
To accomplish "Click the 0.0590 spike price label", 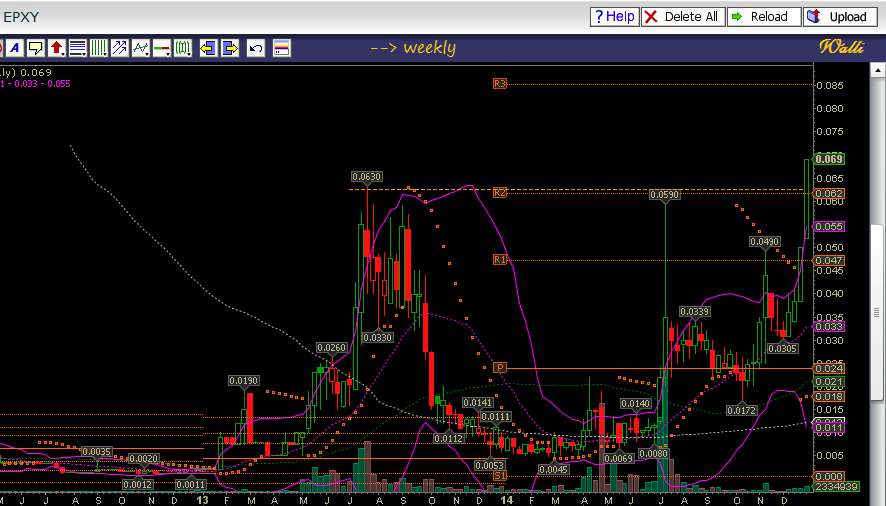I will pos(664,195).
